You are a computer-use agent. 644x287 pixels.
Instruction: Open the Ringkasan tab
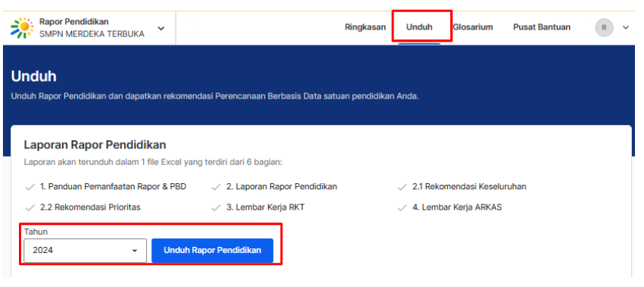pos(365,27)
